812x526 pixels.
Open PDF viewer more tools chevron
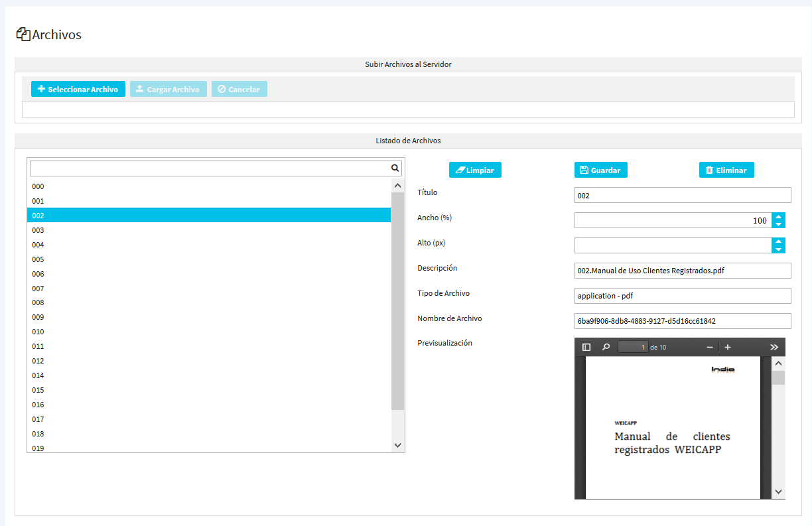774,347
